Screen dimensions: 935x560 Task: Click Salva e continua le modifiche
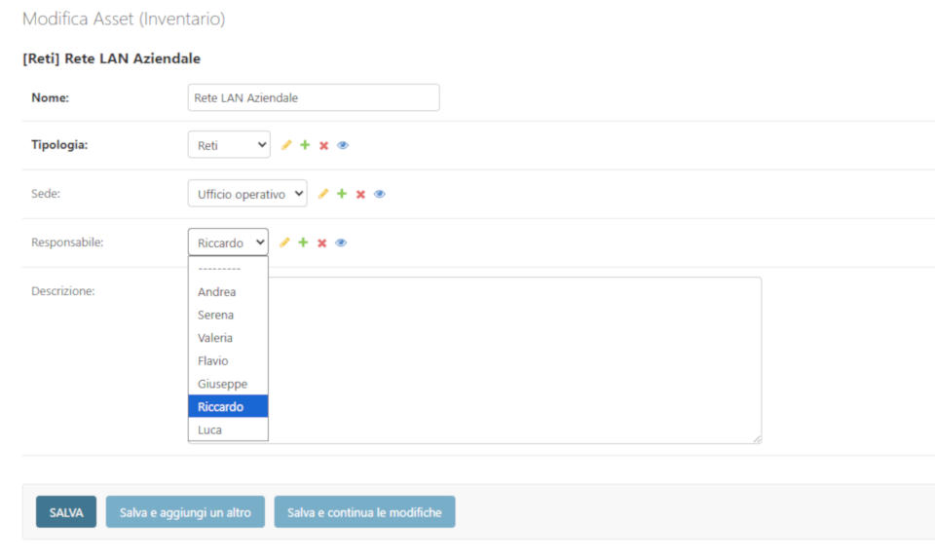(364, 512)
